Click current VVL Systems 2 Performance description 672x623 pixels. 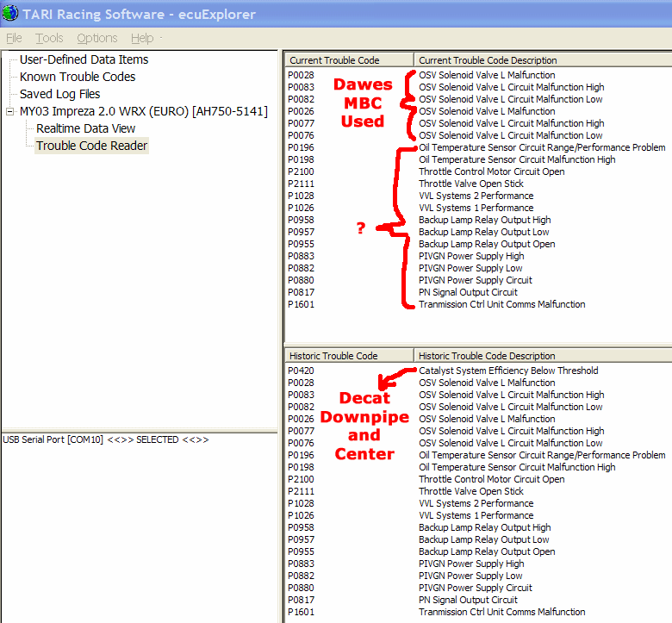(x=476, y=196)
